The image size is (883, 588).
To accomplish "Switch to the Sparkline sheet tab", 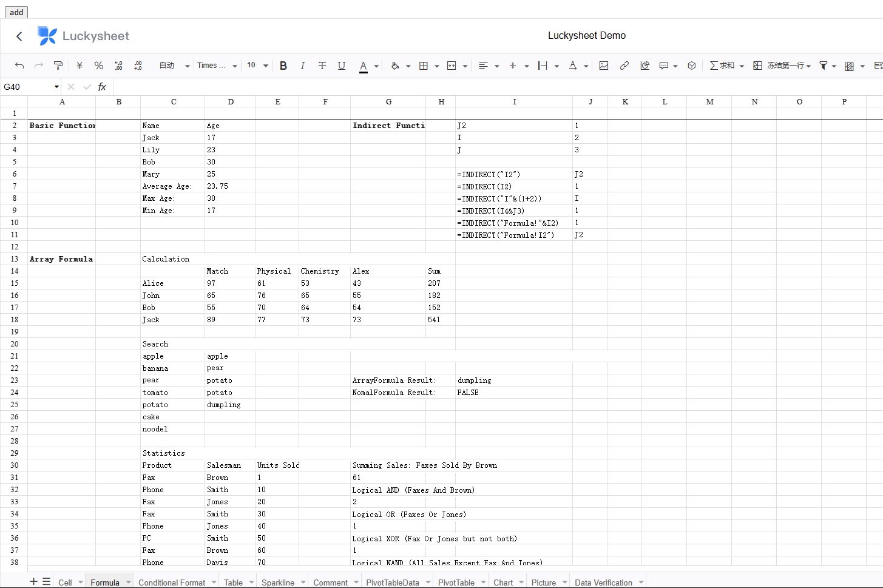I will [279, 582].
